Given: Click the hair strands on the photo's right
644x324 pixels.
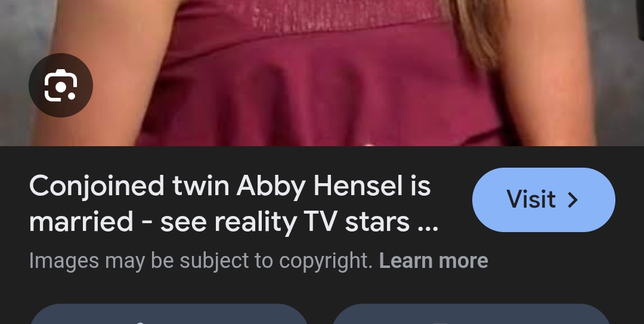Looking at the screenshot, I should 476,29.
